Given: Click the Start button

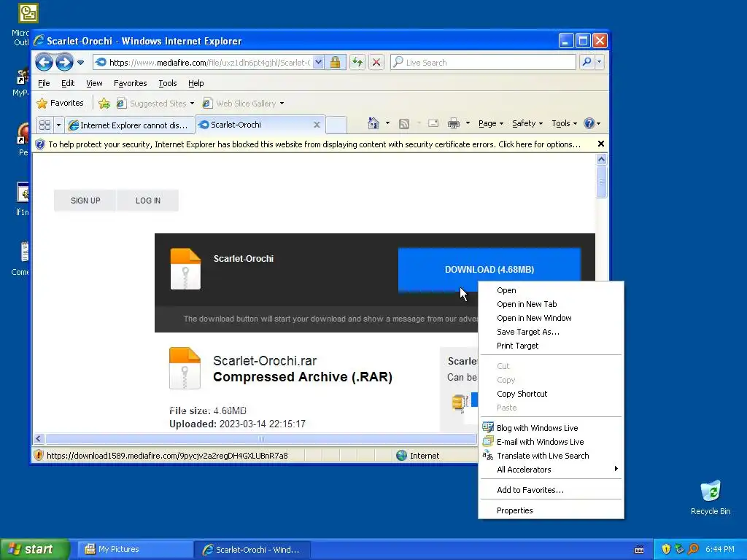Looking at the screenshot, I should point(35,549).
